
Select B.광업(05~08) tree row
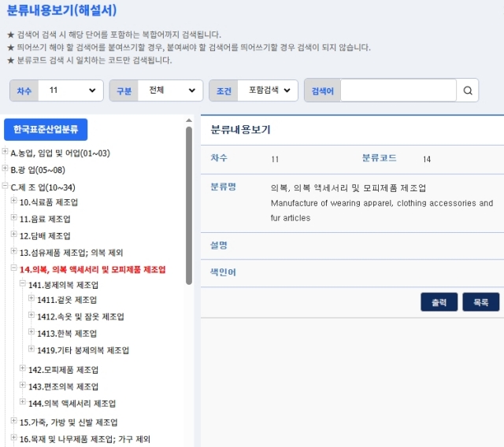(38, 170)
